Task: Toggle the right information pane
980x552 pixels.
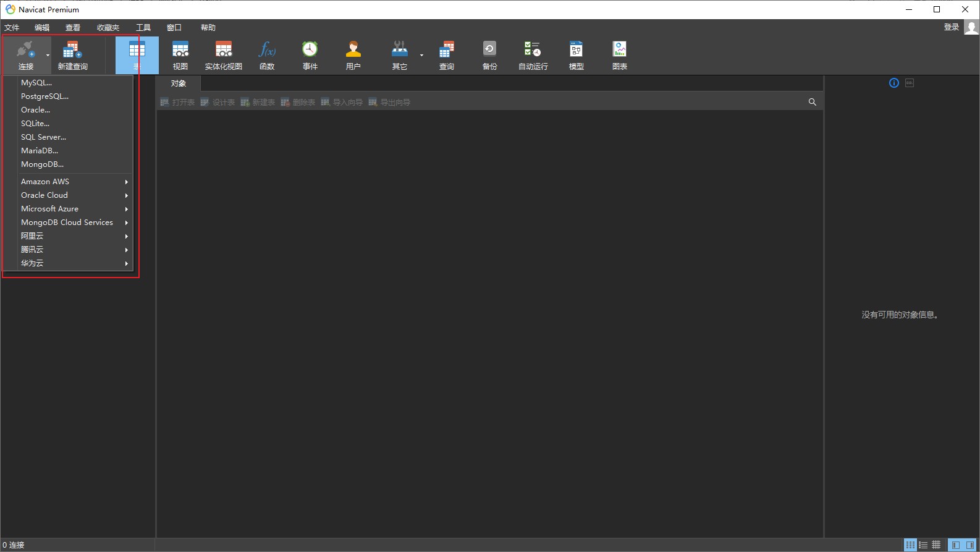Action: point(970,545)
